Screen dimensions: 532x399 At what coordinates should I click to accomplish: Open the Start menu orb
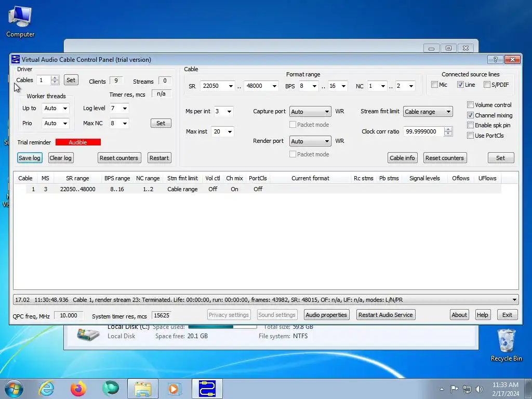pyautogui.click(x=14, y=389)
